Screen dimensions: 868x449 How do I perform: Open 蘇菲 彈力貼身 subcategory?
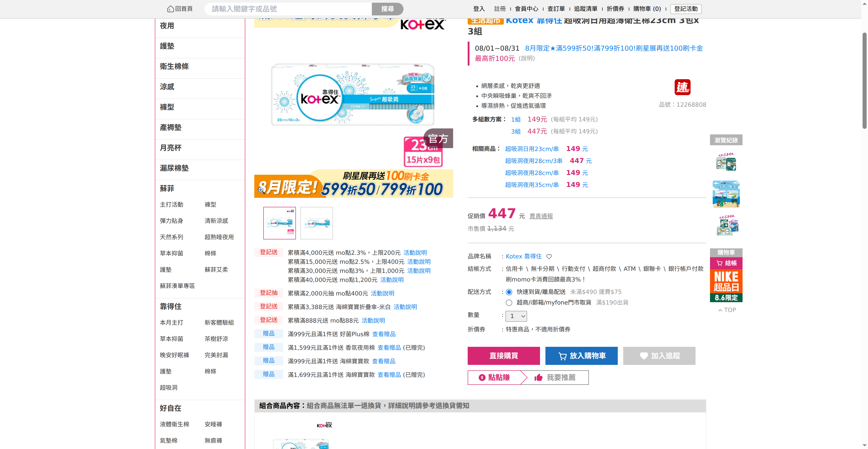[172, 221]
